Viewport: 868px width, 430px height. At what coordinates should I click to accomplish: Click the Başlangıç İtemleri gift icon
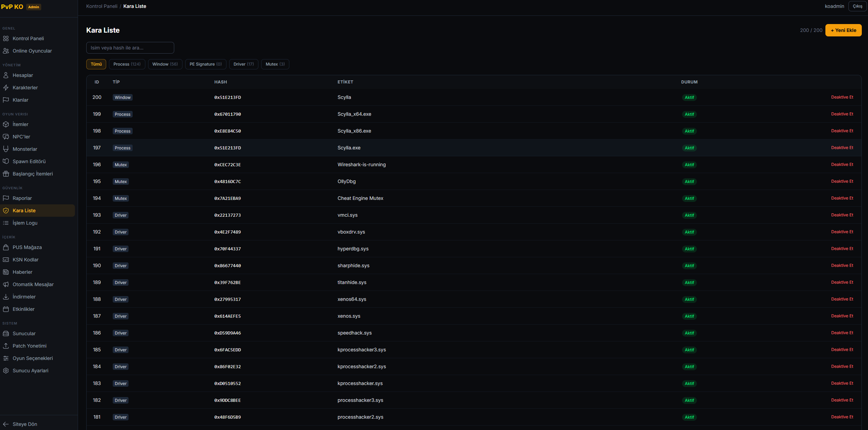tap(6, 174)
